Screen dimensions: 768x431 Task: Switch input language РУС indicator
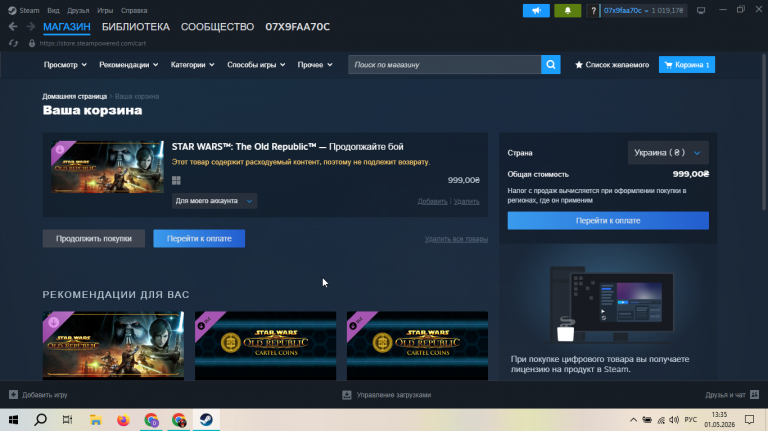pos(691,420)
